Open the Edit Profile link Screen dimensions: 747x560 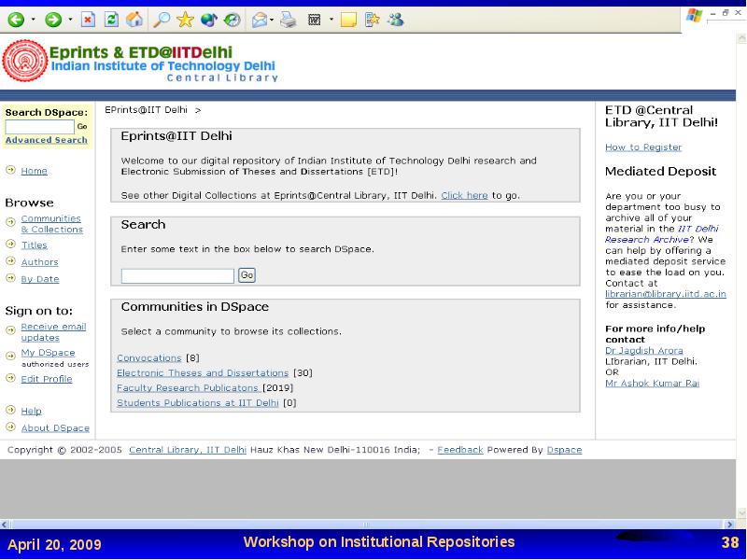coord(46,379)
